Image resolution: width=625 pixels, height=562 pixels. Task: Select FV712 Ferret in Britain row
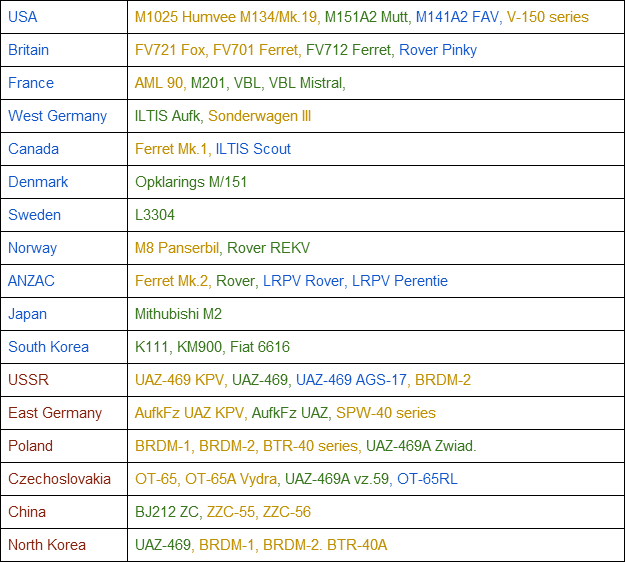(349, 50)
